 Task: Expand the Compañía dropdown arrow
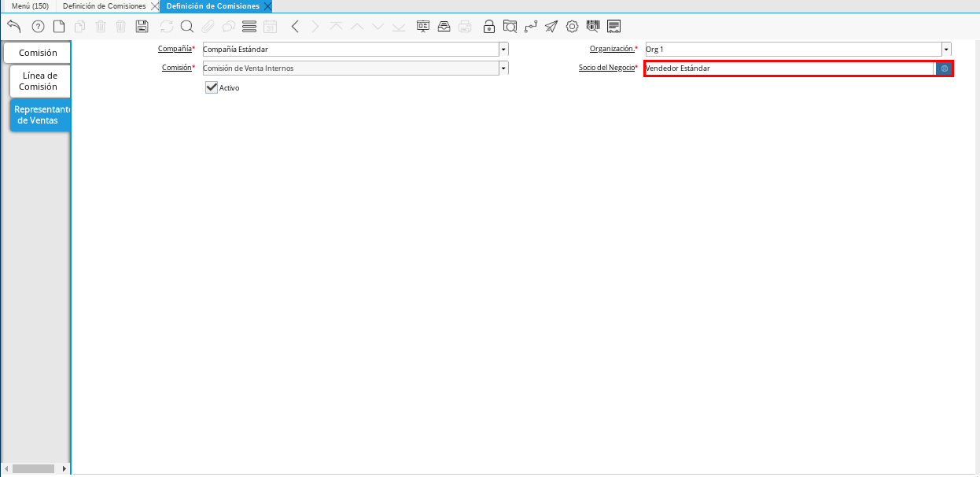[503, 49]
